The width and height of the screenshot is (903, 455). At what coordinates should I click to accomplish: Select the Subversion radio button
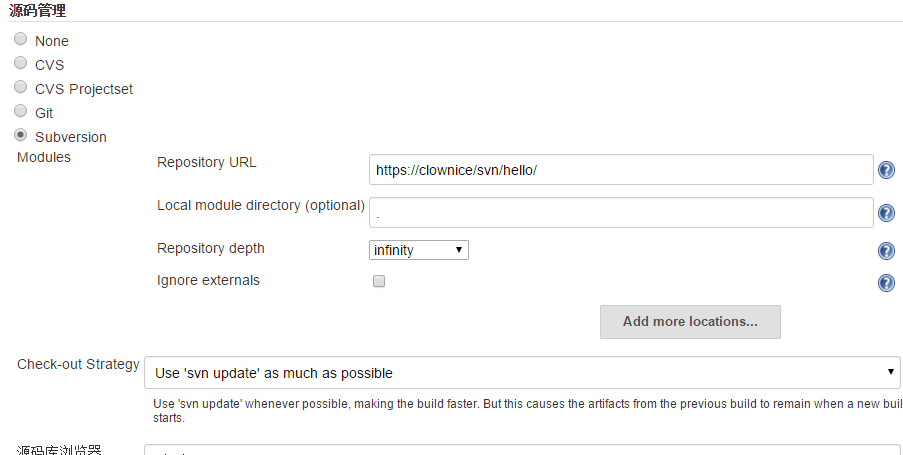(x=21, y=135)
